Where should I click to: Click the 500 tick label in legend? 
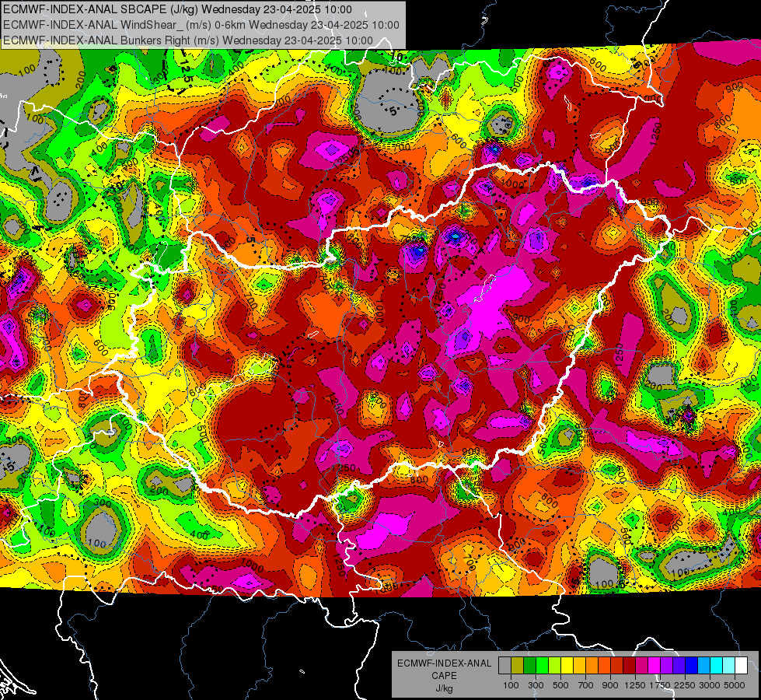560,685
